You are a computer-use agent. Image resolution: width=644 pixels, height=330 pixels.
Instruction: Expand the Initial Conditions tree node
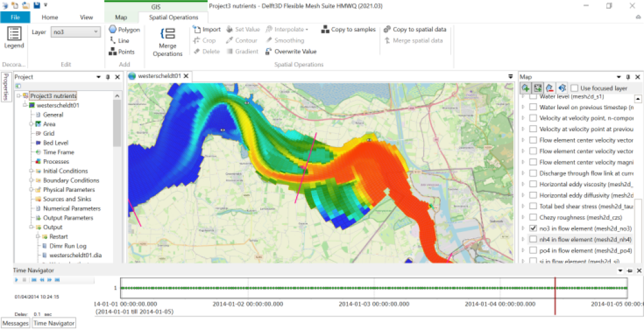click(30, 171)
